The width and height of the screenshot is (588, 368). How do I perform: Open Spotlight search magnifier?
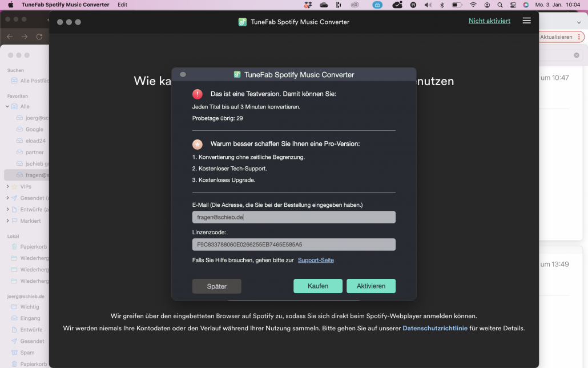point(500,5)
